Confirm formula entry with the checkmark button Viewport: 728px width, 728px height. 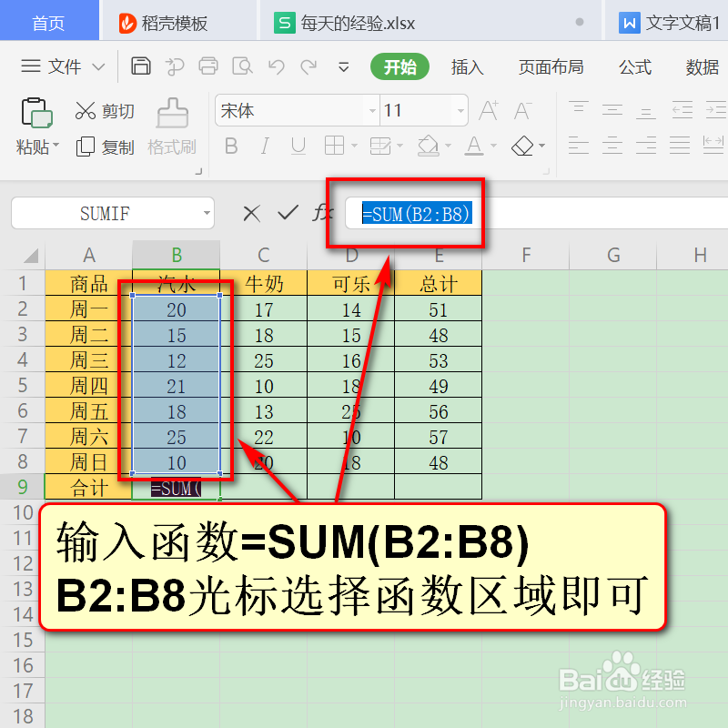(288, 213)
